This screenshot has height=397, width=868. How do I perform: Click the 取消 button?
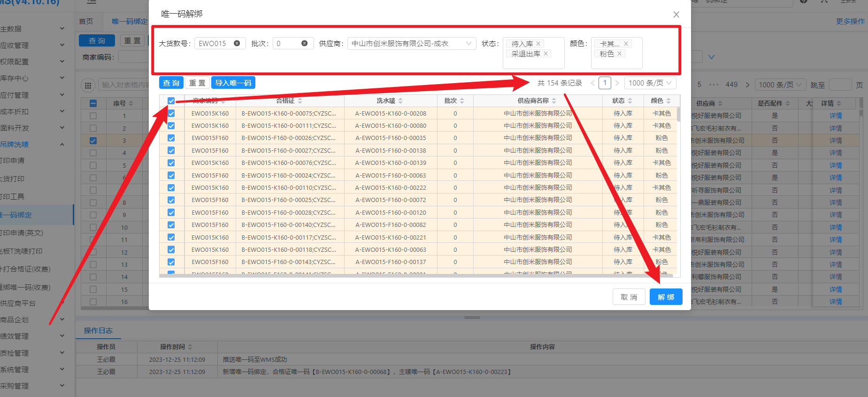point(629,297)
